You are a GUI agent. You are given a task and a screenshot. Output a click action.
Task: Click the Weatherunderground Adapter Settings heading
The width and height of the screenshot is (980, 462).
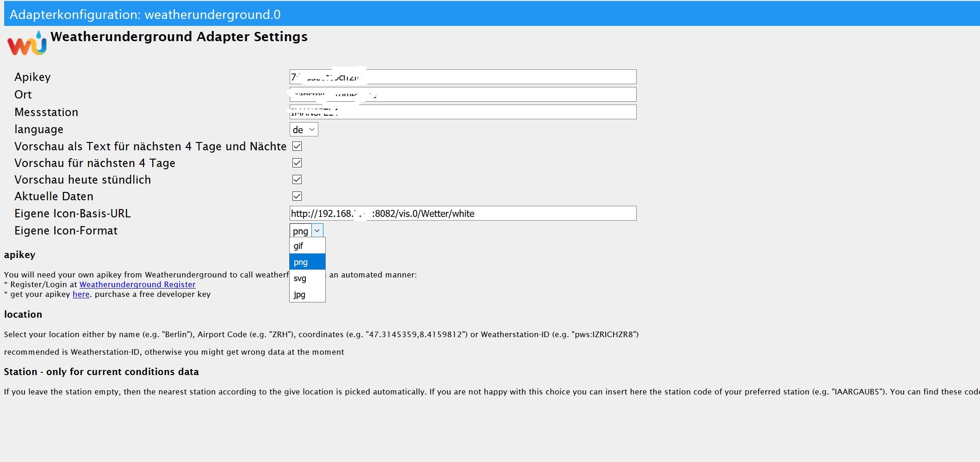click(x=179, y=37)
